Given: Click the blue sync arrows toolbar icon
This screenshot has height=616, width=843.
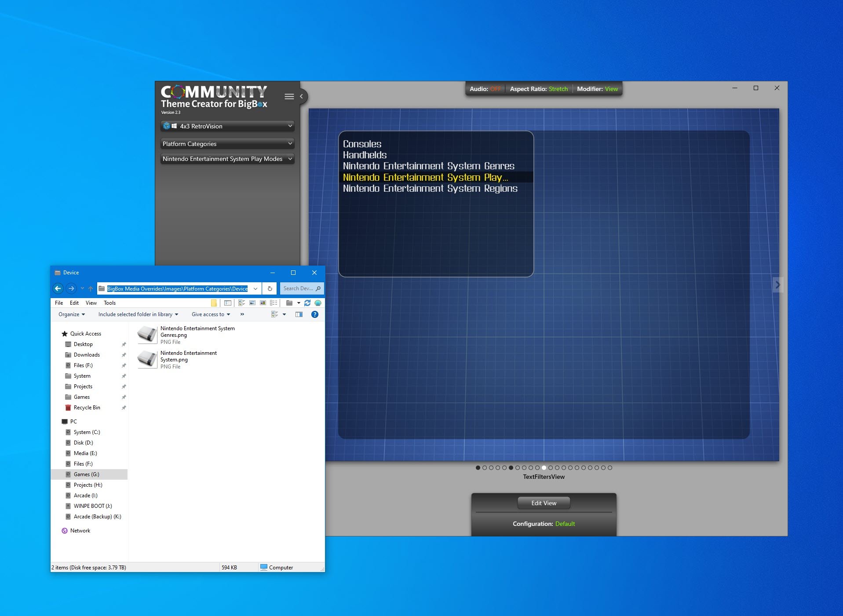Looking at the screenshot, I should (307, 303).
